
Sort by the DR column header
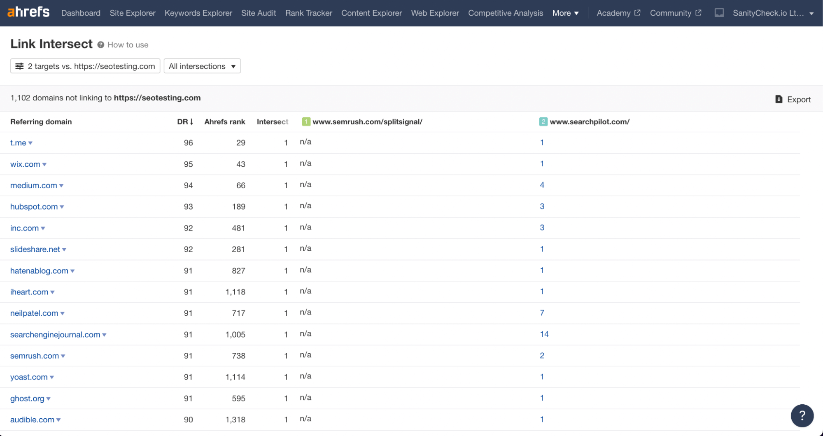coord(180,122)
